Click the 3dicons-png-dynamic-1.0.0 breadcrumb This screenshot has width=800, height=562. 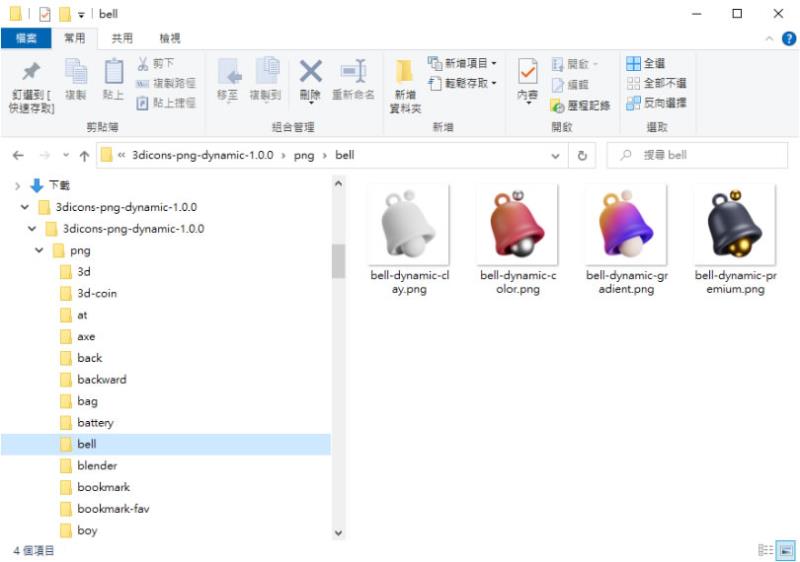tap(203, 155)
